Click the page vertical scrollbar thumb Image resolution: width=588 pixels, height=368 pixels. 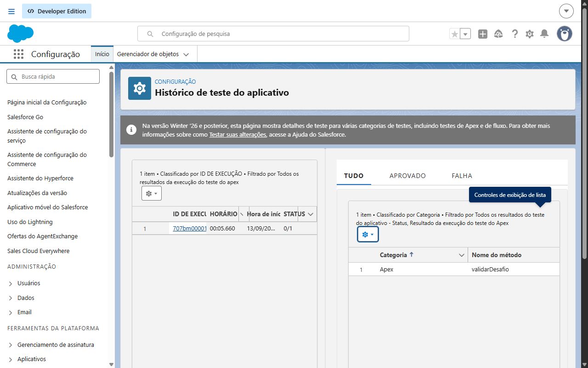tap(584, 133)
